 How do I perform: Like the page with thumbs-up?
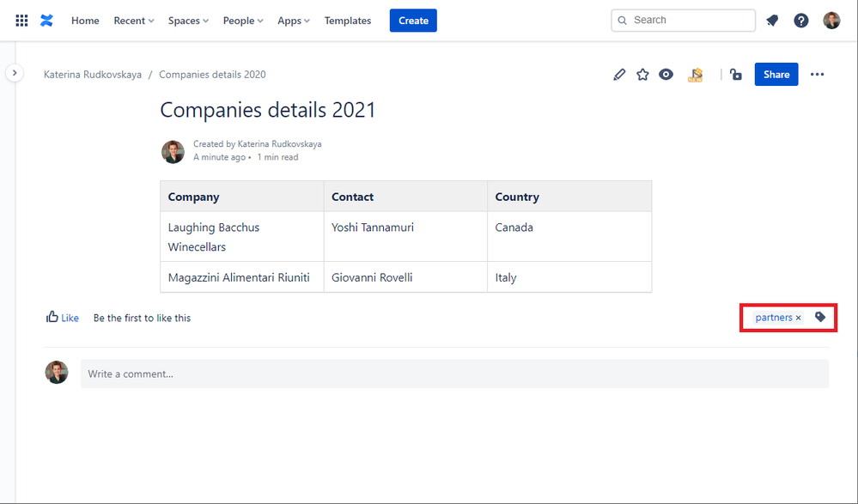[63, 318]
